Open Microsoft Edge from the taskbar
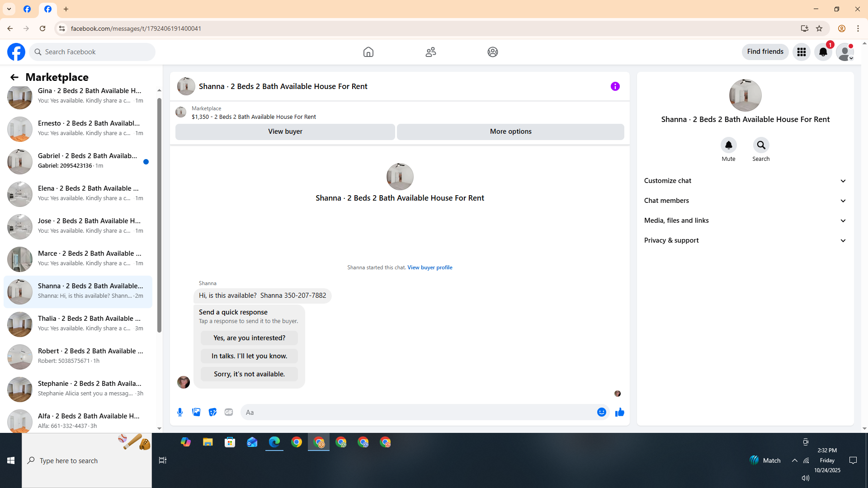The height and width of the screenshot is (488, 868). (x=274, y=442)
